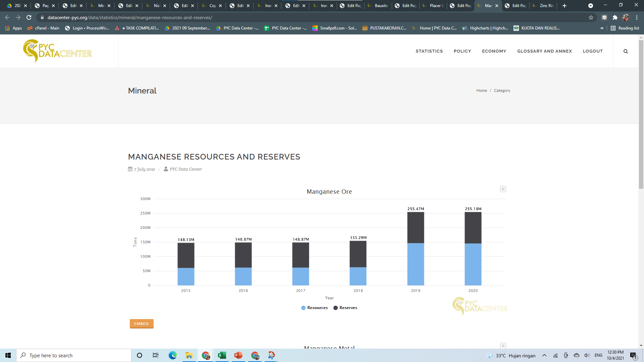This screenshot has height=362, width=644.
Task: Click Windows search box
Action: 74,355
